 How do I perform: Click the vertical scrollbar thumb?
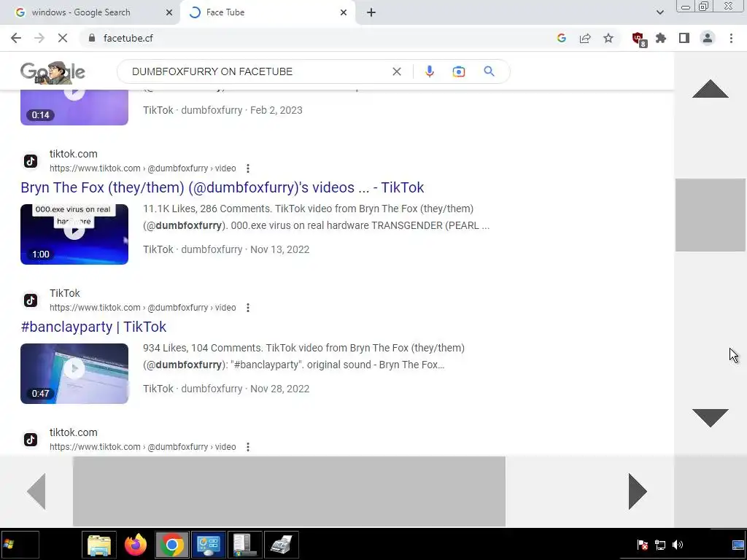pos(710,215)
